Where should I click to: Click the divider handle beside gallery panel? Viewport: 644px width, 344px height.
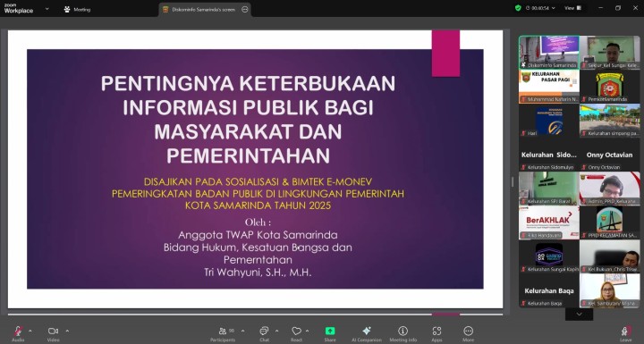point(513,182)
